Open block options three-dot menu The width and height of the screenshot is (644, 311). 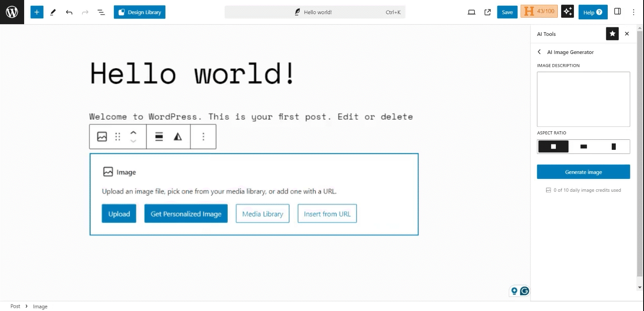click(203, 137)
